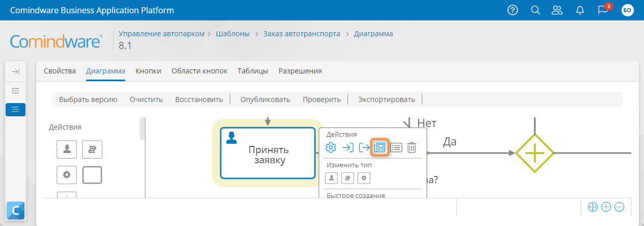
Task: Click the Проверить button
Action: (322, 99)
